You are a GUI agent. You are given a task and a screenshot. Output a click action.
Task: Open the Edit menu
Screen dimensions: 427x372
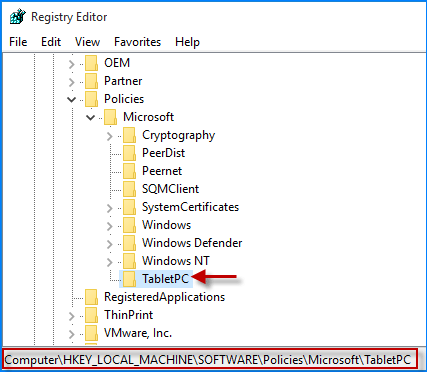51,42
